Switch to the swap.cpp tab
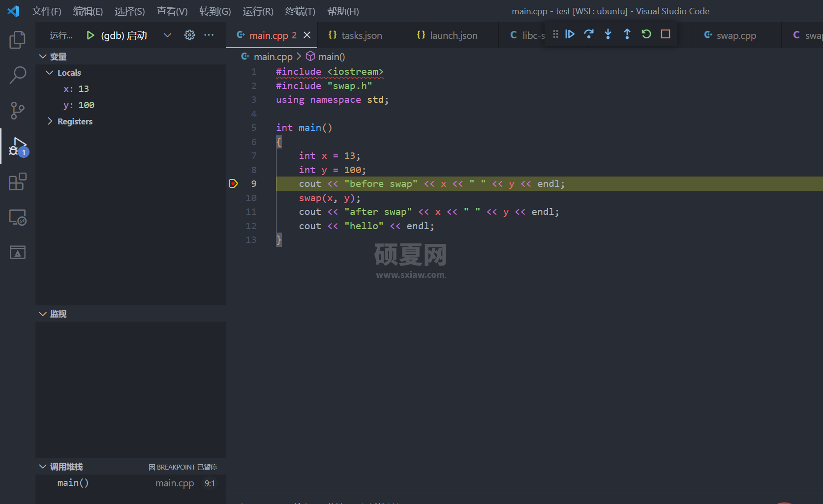The height and width of the screenshot is (504, 823). (x=736, y=35)
